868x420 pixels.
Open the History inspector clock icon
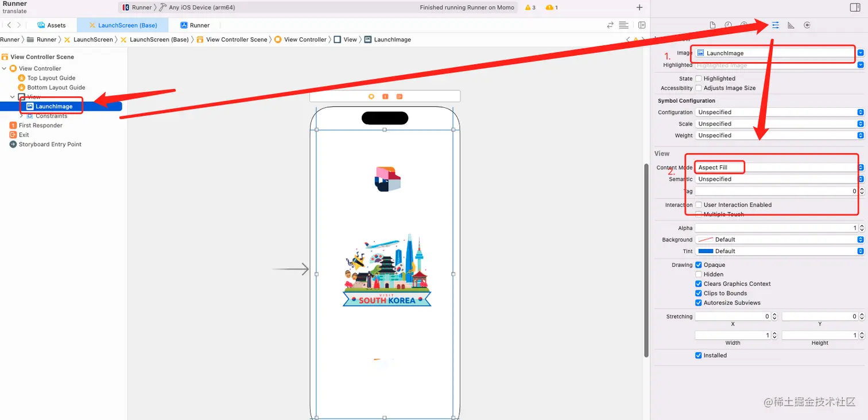tap(728, 25)
